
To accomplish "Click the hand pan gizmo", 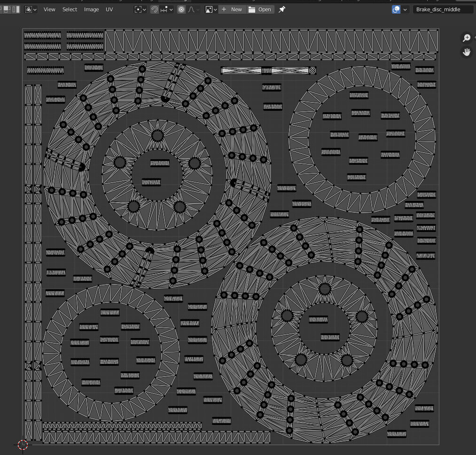I will [467, 52].
